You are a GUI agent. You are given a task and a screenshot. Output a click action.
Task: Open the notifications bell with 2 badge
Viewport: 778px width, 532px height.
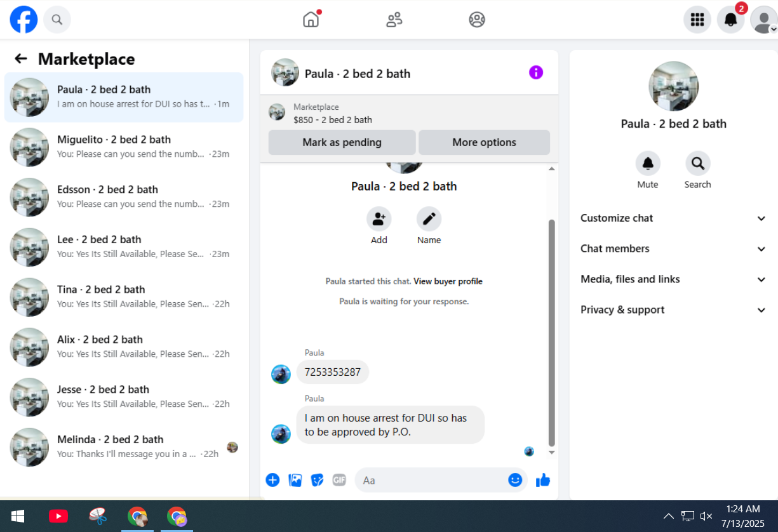(731, 20)
